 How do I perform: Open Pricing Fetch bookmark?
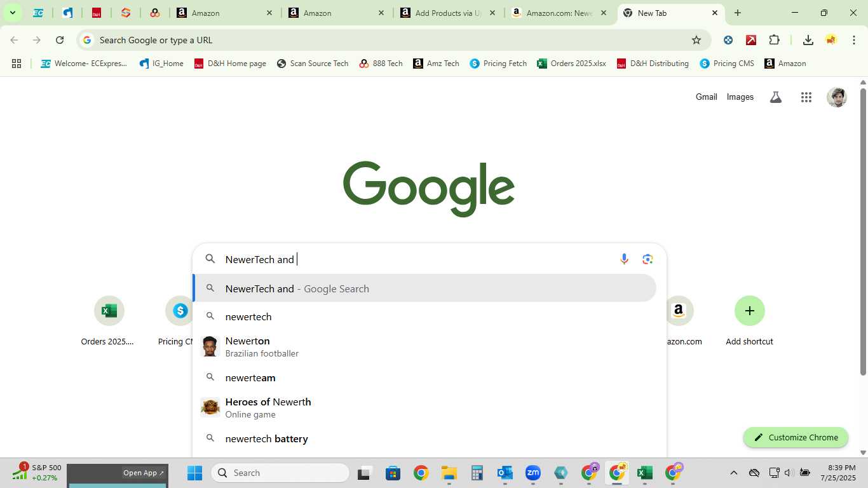tap(498, 64)
